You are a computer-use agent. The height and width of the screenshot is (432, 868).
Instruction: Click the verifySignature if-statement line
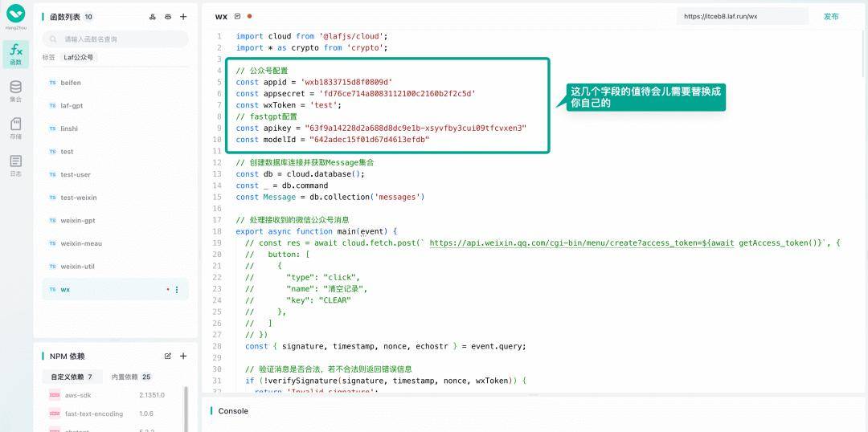click(x=386, y=381)
